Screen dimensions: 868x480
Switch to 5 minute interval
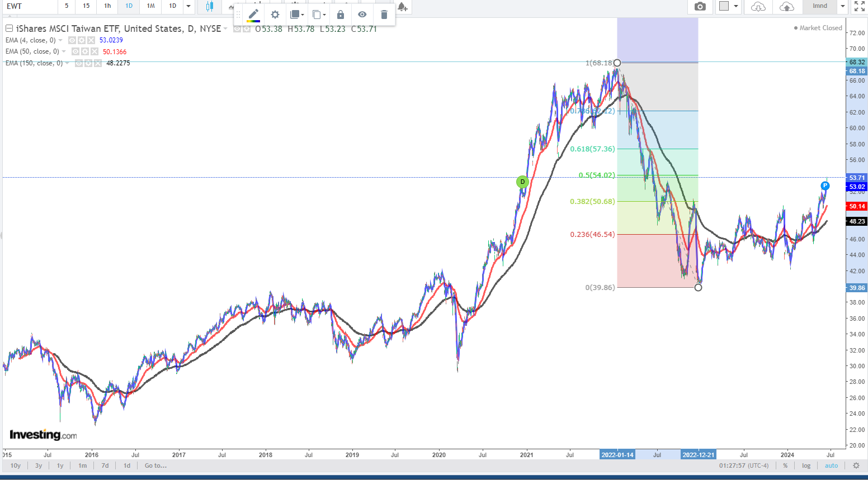[67, 6]
